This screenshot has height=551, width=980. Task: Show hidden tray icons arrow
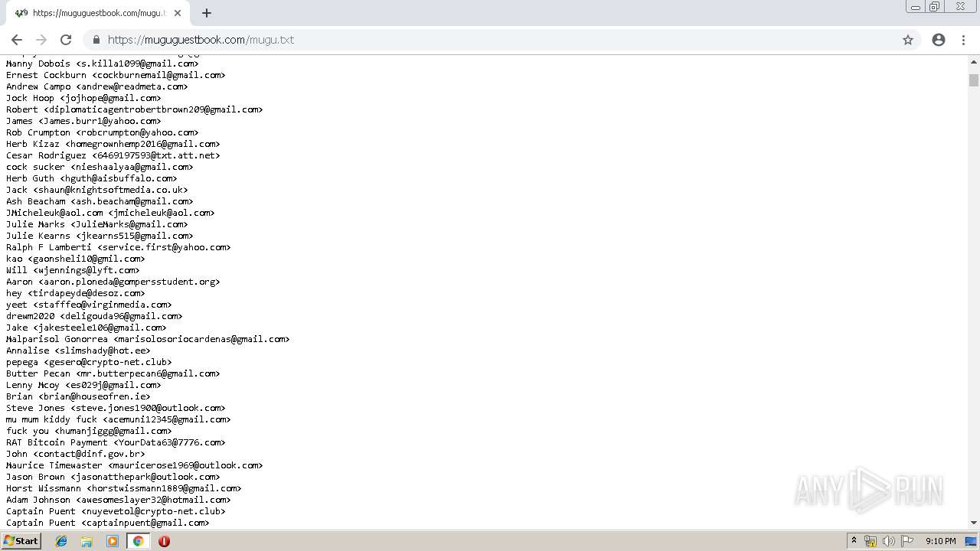(x=854, y=541)
